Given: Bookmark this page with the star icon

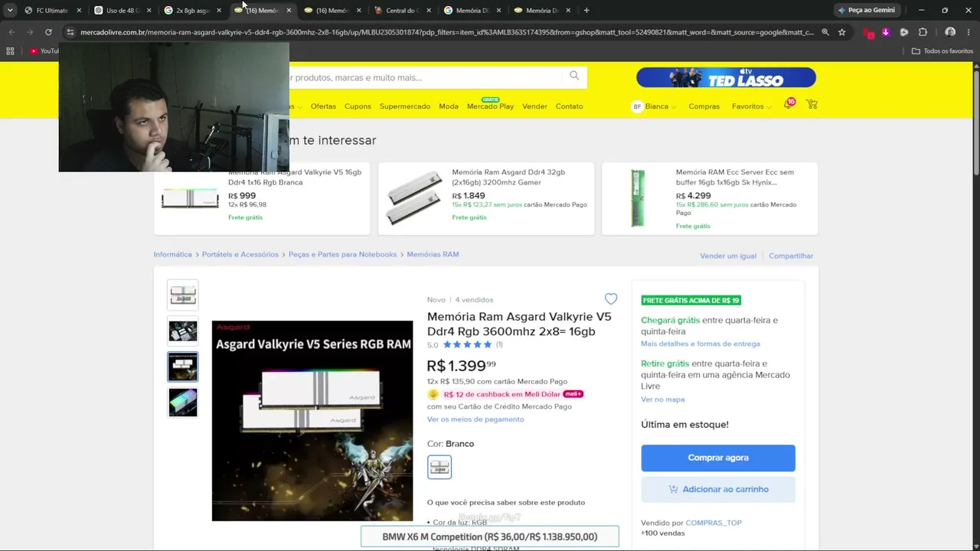Looking at the screenshot, I should [x=842, y=32].
